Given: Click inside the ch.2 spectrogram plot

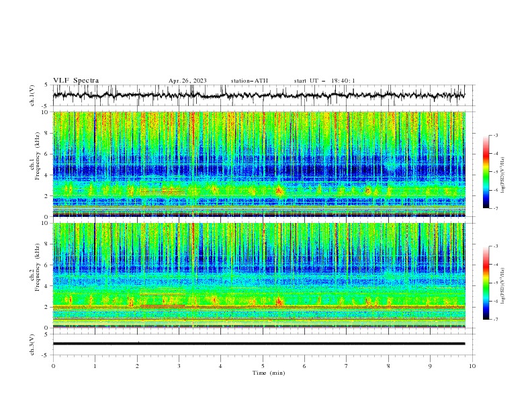Looking at the screenshot, I should [259, 275].
